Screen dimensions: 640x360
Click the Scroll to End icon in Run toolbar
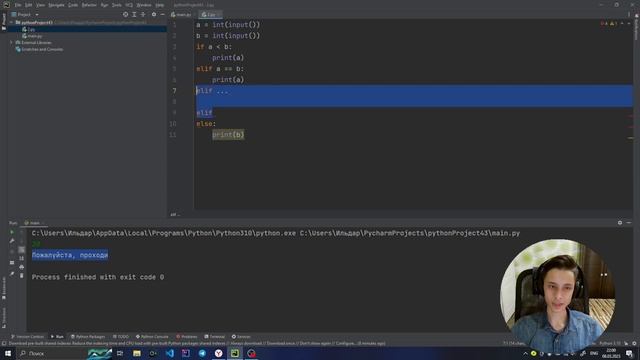click(x=22, y=258)
